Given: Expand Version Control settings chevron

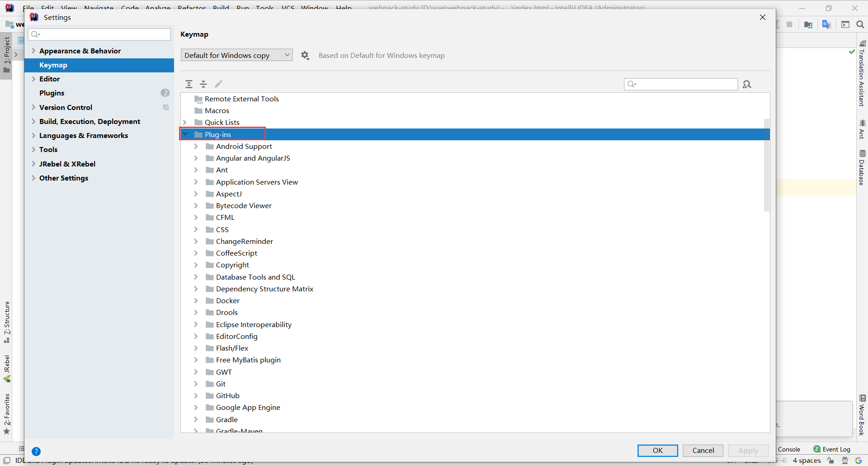Looking at the screenshot, I should 33,107.
